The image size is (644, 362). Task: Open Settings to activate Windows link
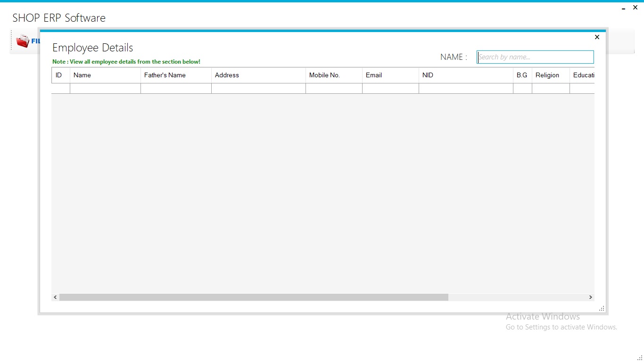(x=561, y=327)
